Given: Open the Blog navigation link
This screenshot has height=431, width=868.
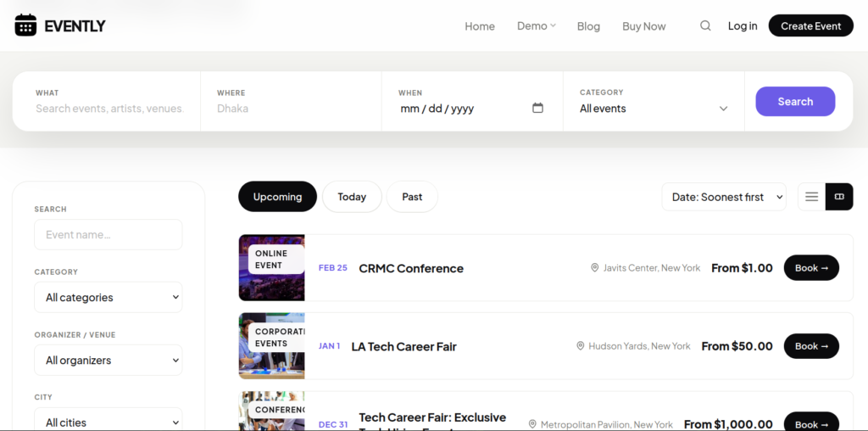Looking at the screenshot, I should coord(588,26).
